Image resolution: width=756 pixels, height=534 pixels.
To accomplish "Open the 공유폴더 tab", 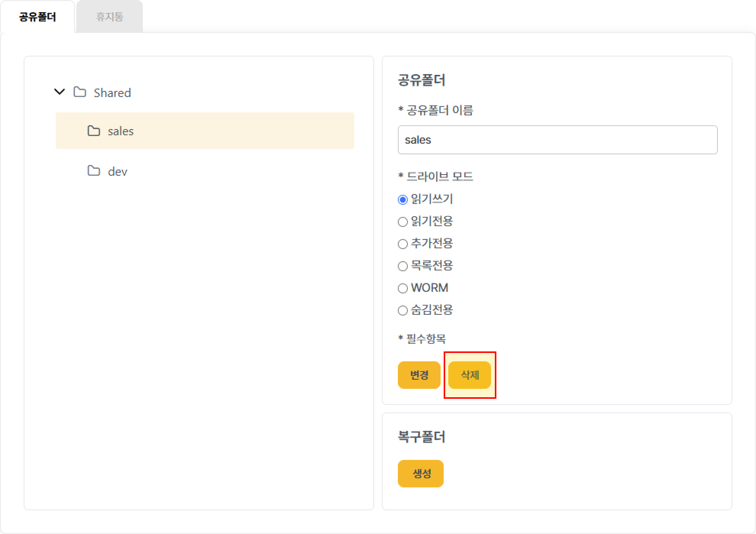I will 37,17.
